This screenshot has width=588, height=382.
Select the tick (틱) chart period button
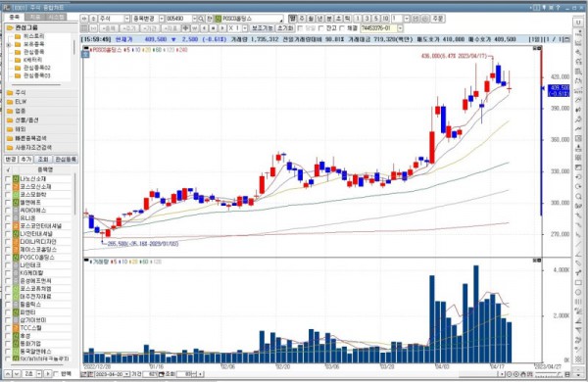348,19
